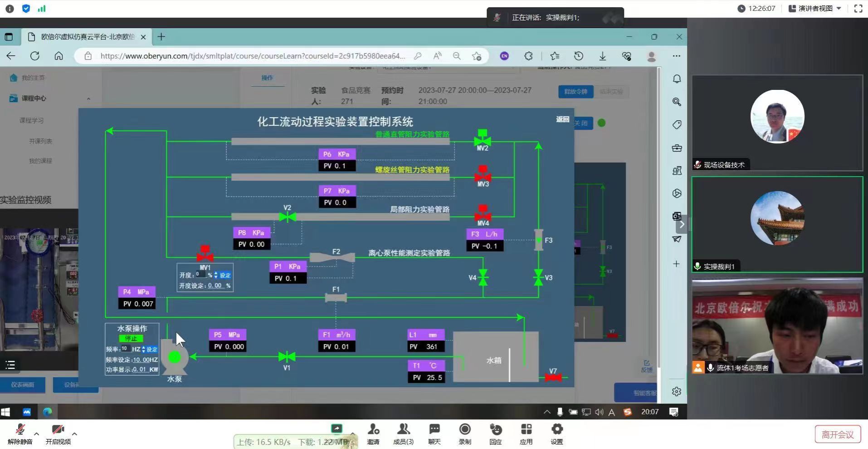Viewport: 868px width, 449px height.
Task: Open the Members (3) list
Action: coord(403,434)
